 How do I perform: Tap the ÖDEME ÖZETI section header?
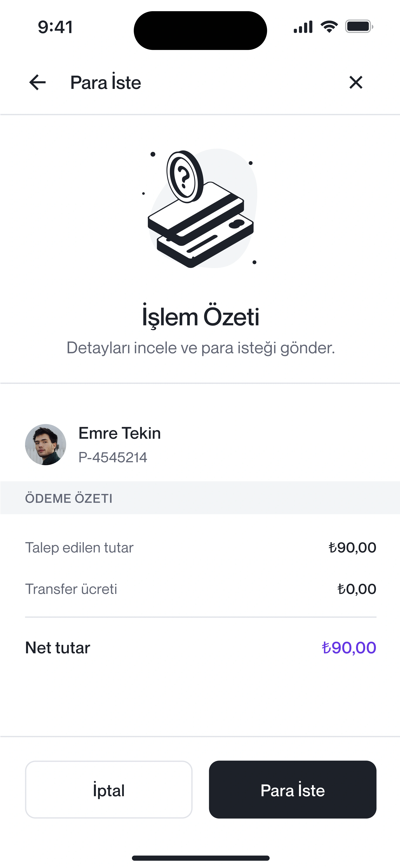pyautogui.click(x=69, y=498)
